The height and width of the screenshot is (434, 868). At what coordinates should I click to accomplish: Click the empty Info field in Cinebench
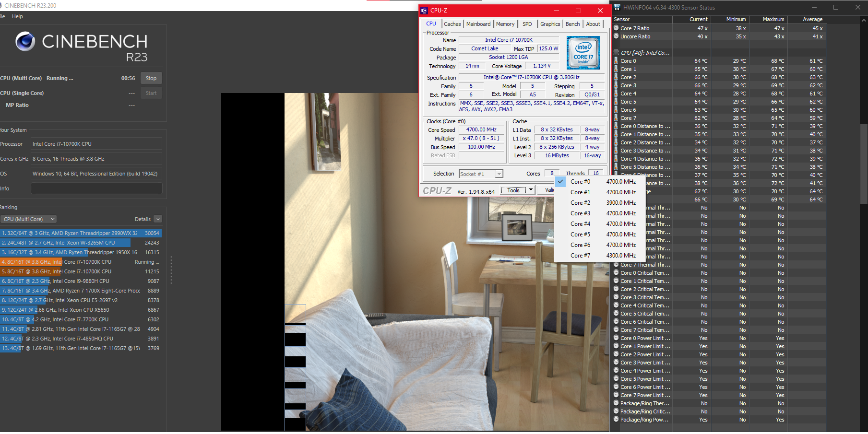(96, 188)
